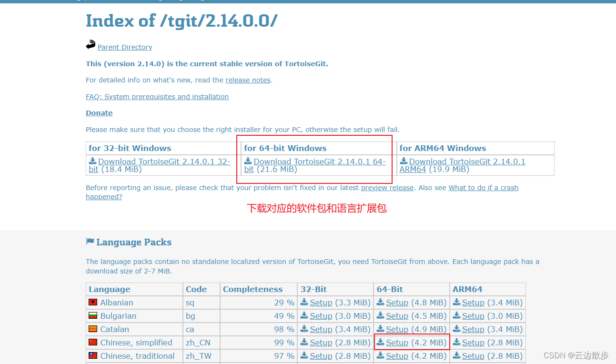Click the Bulgarian flag icon
This screenshot has height=364, width=616.
coord(93,315)
